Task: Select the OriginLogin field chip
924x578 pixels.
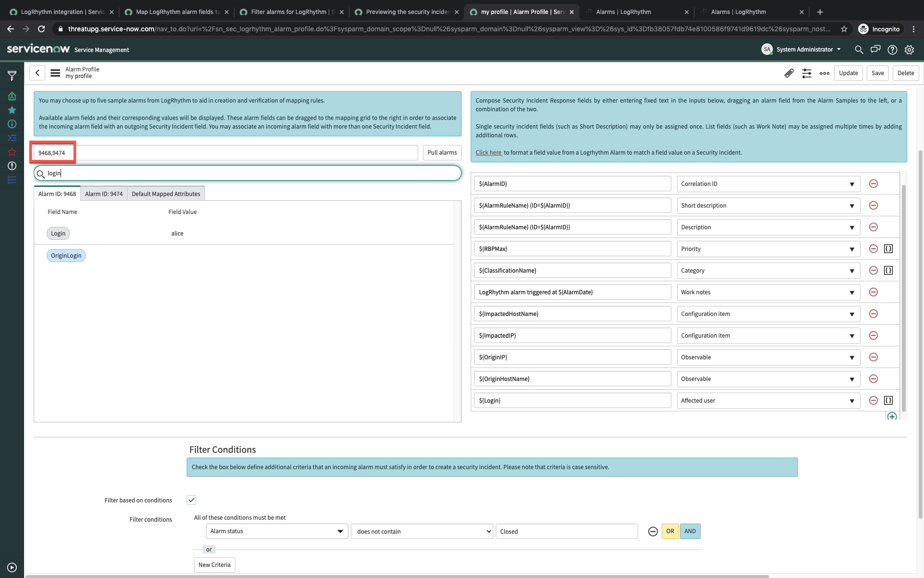Action: coord(66,256)
